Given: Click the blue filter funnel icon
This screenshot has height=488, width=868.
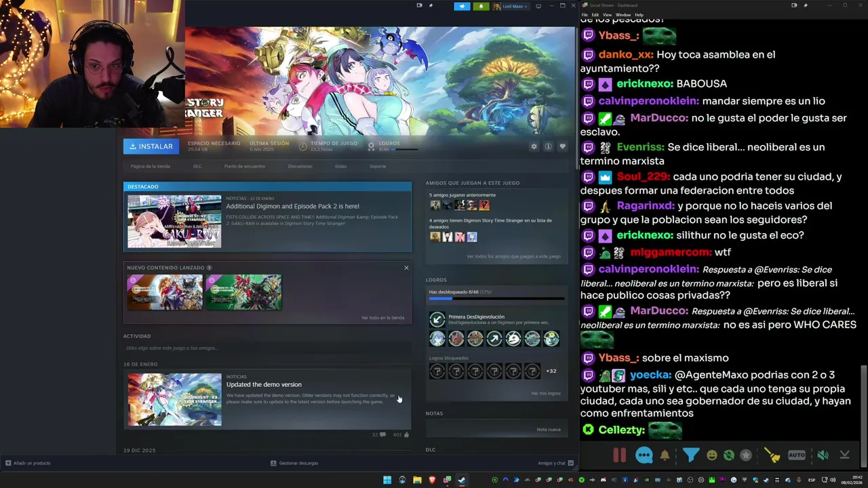Looking at the screenshot, I should [690, 455].
